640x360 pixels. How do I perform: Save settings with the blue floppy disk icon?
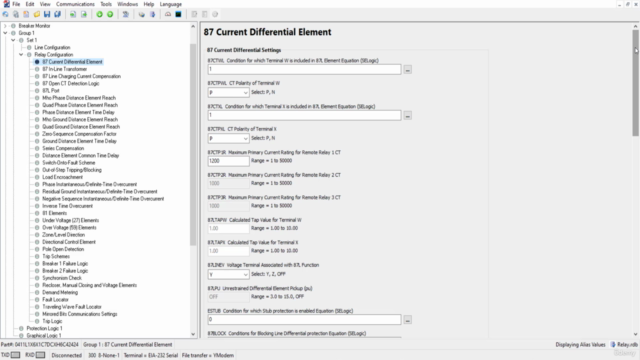point(47,14)
